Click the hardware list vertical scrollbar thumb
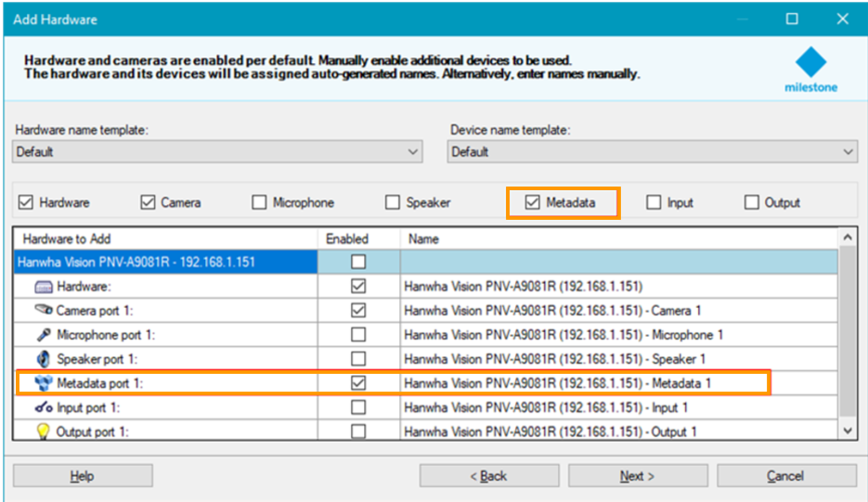The image size is (868, 502). point(848,331)
